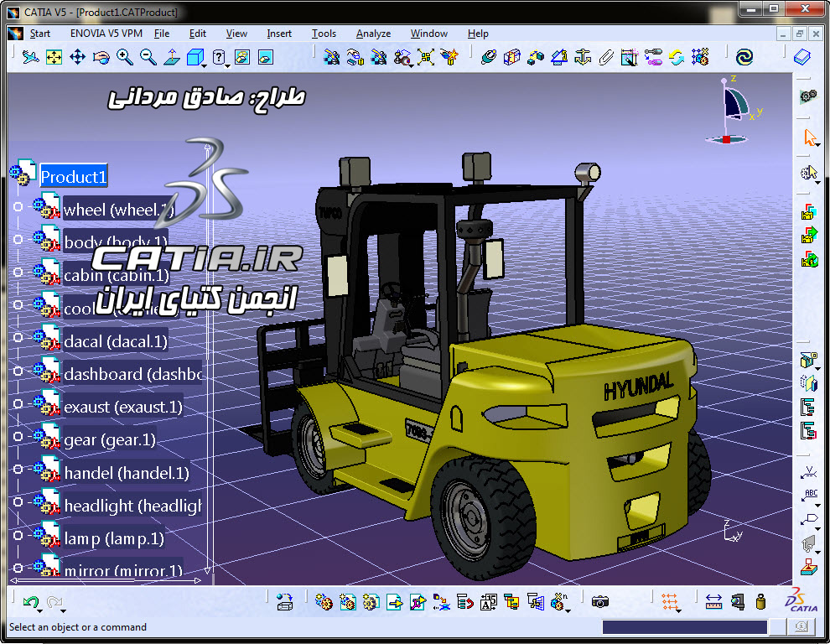This screenshot has height=644, width=830.
Task: Insert New Product icon
Action: pos(347,601)
